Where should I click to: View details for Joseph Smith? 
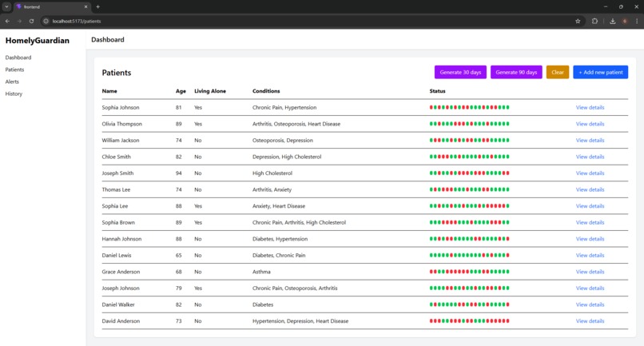point(590,173)
